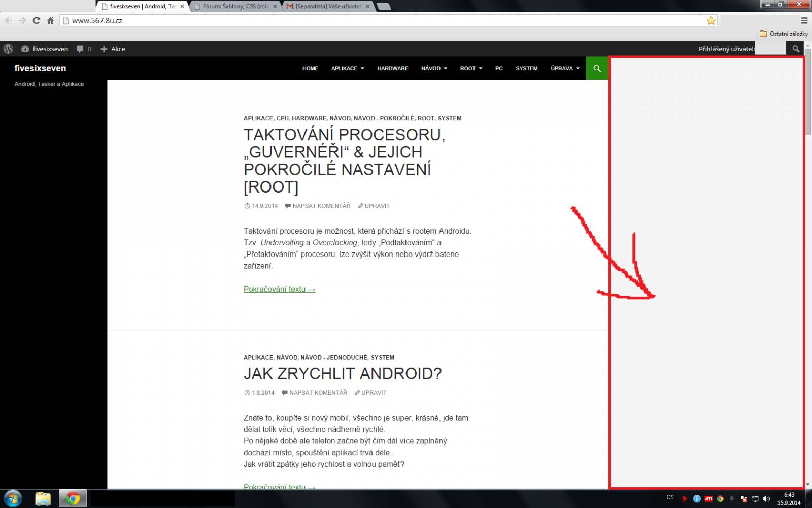Click the scrollbar down arrow
The width and height of the screenshot is (812, 508).
tap(808, 485)
